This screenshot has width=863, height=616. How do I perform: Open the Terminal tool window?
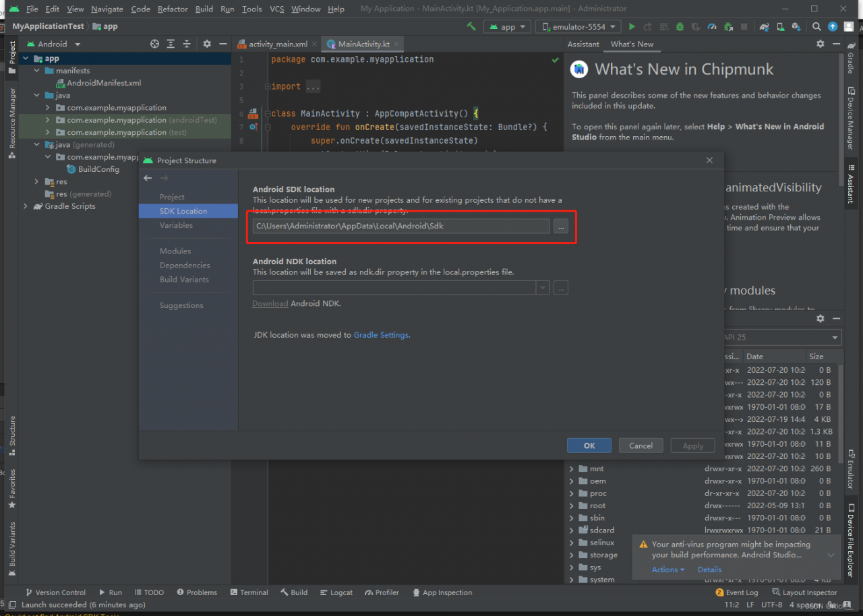coord(249,592)
